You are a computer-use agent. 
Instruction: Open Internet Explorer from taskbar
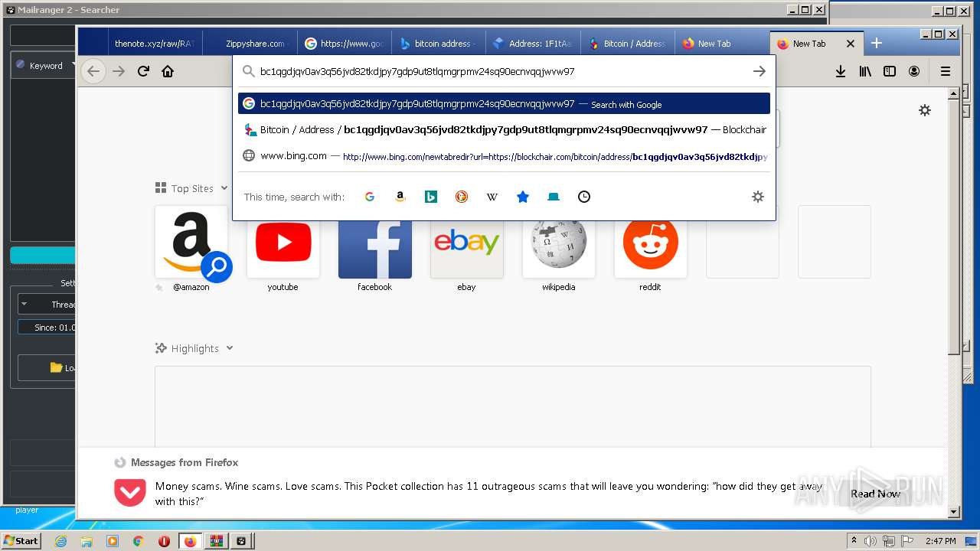(60, 541)
